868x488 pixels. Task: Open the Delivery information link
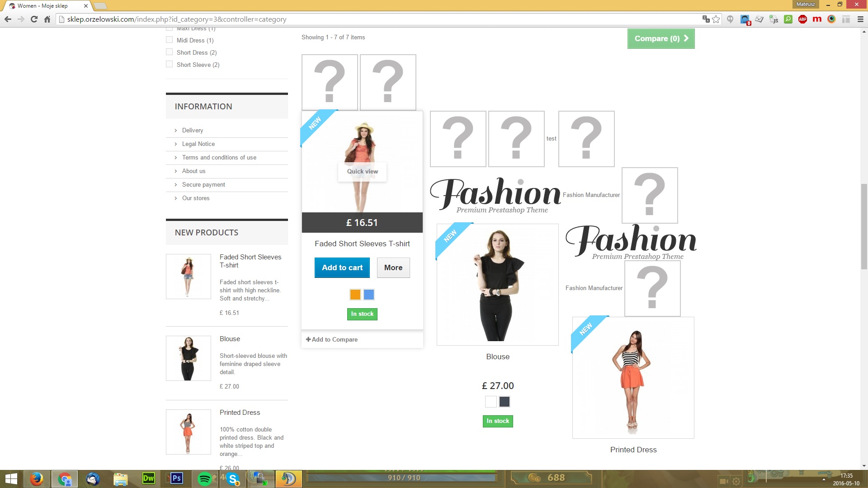point(193,130)
